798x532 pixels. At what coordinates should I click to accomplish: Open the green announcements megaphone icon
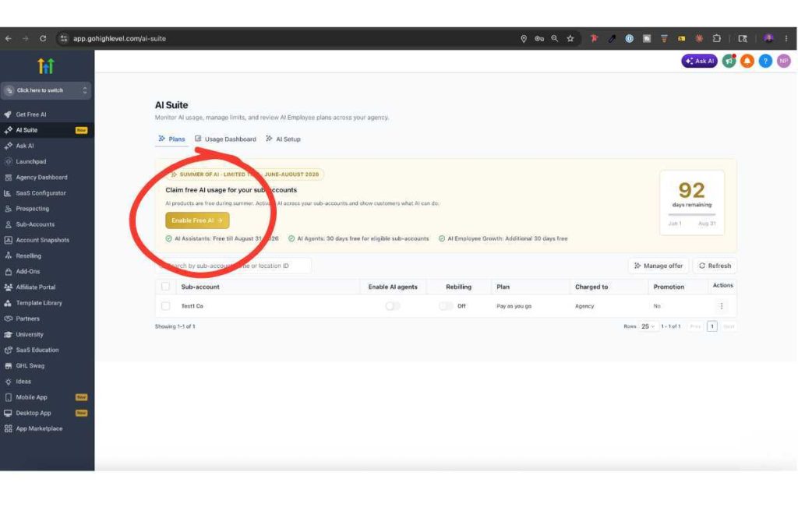coord(729,61)
